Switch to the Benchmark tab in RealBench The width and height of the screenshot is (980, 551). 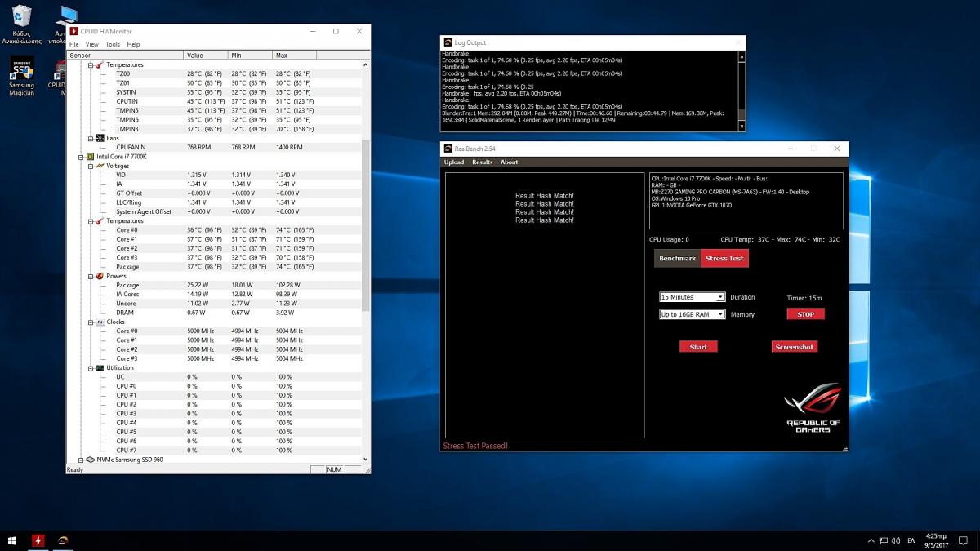click(x=677, y=258)
